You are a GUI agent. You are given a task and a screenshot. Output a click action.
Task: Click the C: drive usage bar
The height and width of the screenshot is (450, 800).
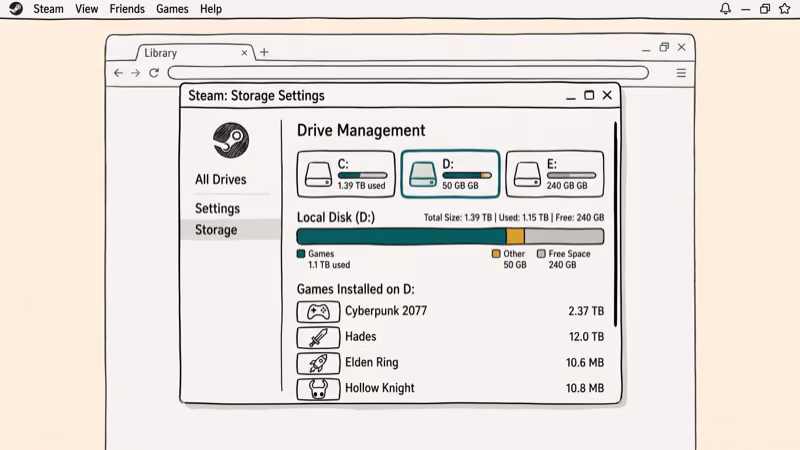(362, 176)
